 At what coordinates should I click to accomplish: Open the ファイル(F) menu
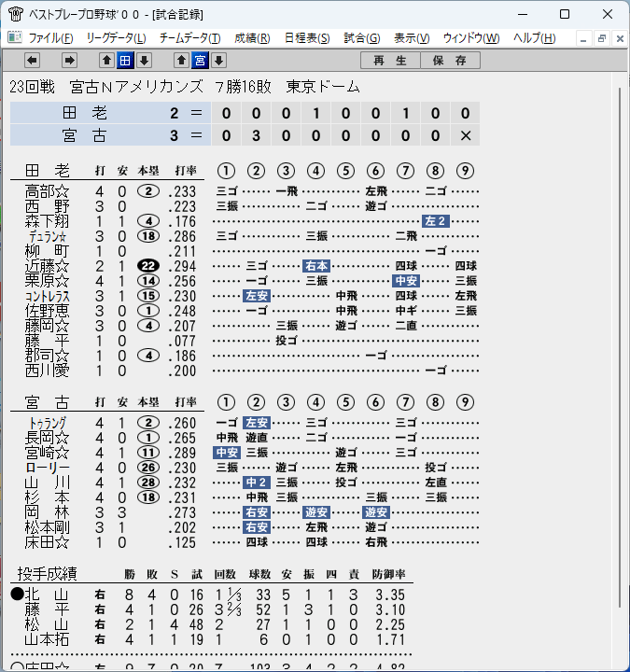coord(50,38)
